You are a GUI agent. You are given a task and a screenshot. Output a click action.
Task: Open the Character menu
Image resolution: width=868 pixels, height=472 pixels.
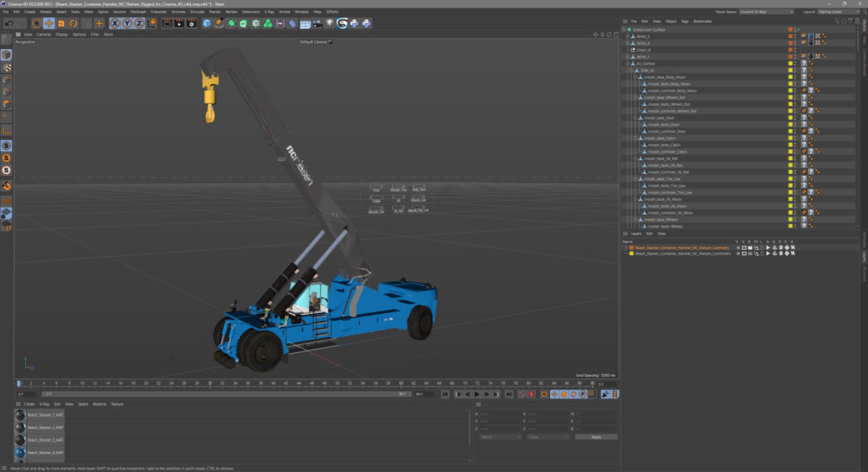pos(158,12)
